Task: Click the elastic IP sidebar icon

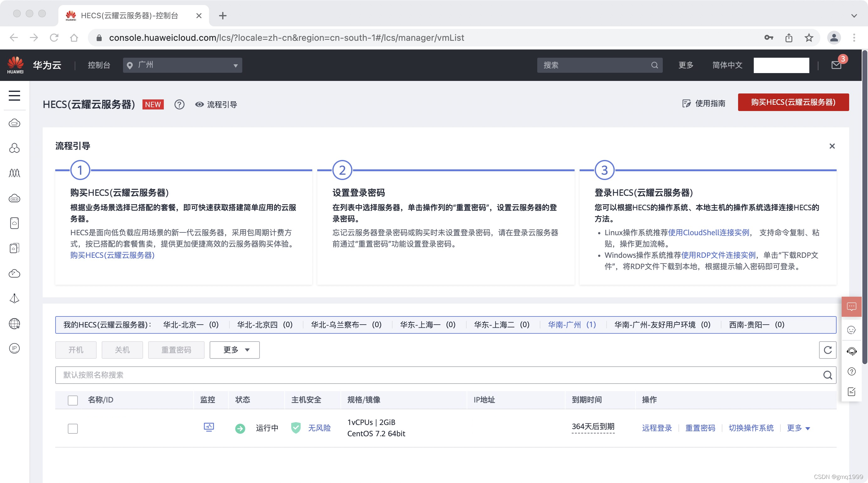Action: [x=14, y=348]
